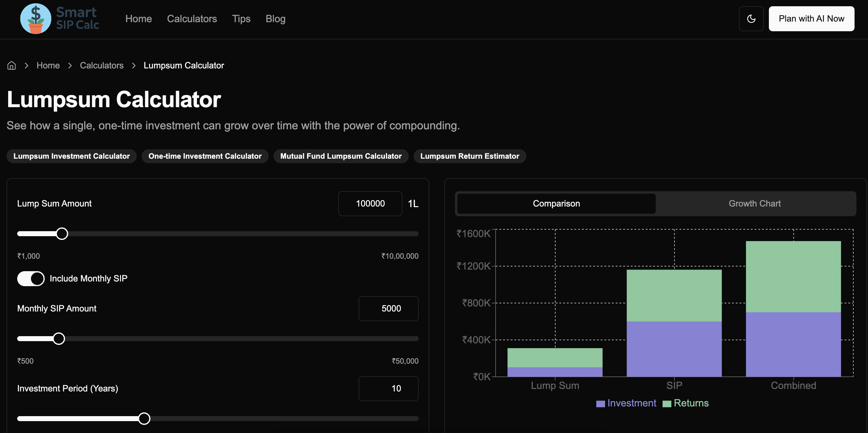Open Calculators in the navigation bar

point(192,19)
